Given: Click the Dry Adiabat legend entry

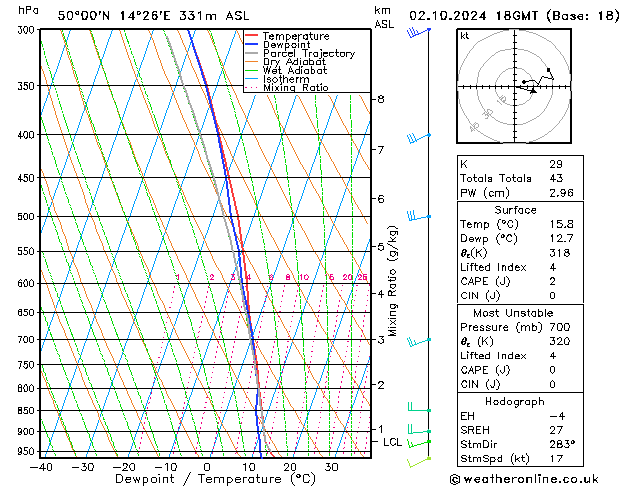Looking at the screenshot, I should (x=294, y=62).
